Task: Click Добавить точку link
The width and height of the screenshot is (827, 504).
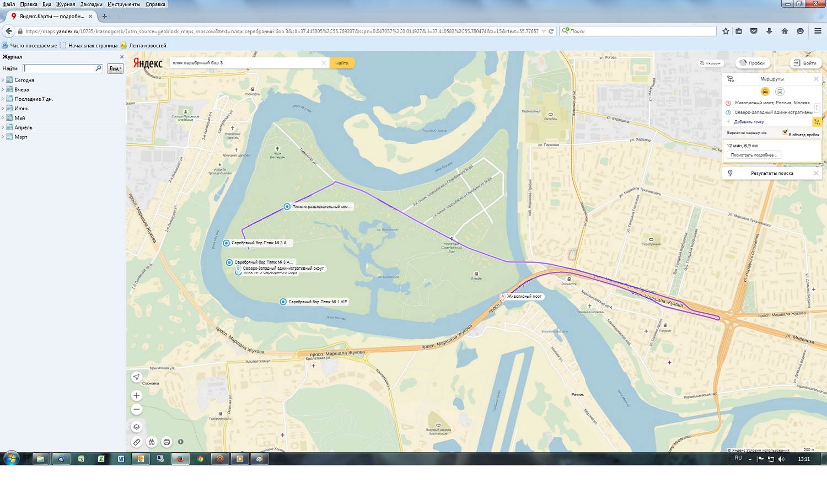Action: [749, 122]
